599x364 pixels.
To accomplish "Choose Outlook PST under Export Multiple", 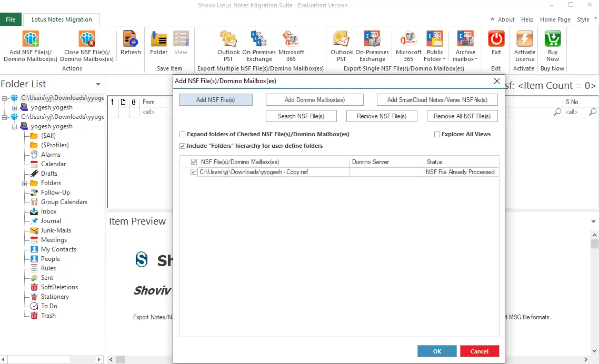I will coord(228,38).
